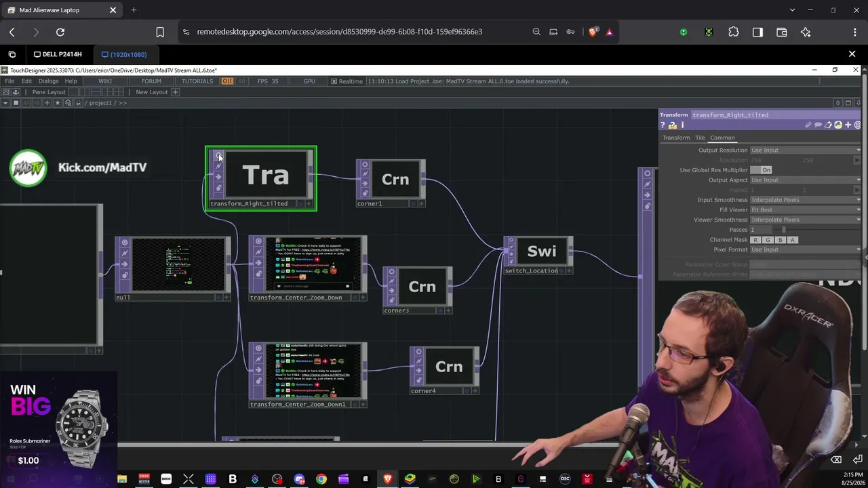
Task: Open the WIKI button
Action: coord(105,81)
